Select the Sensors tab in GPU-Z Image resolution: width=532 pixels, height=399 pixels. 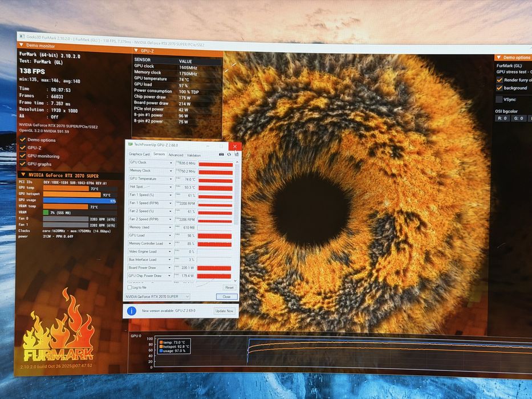click(x=159, y=154)
